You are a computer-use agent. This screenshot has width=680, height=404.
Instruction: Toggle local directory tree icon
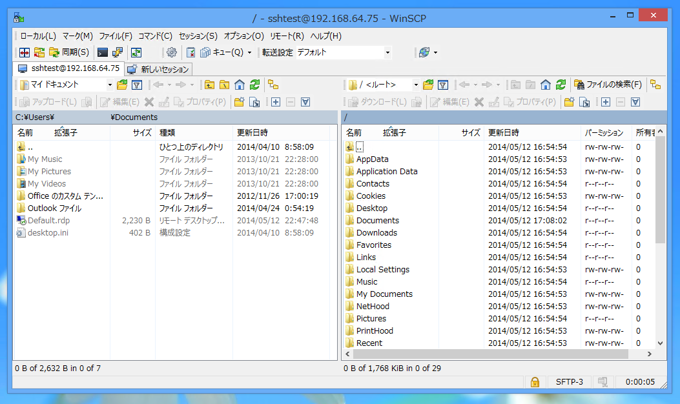273,85
